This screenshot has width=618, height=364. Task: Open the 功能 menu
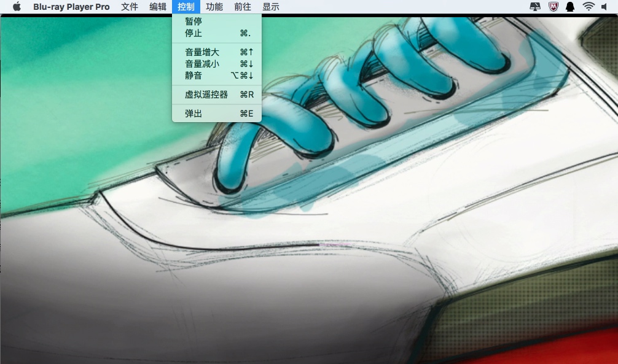click(x=214, y=7)
